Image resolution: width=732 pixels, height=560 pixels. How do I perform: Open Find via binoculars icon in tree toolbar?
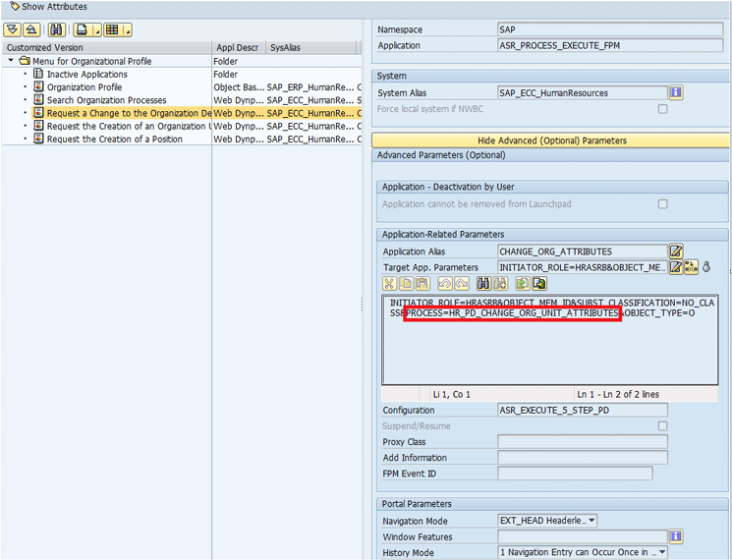[56, 29]
